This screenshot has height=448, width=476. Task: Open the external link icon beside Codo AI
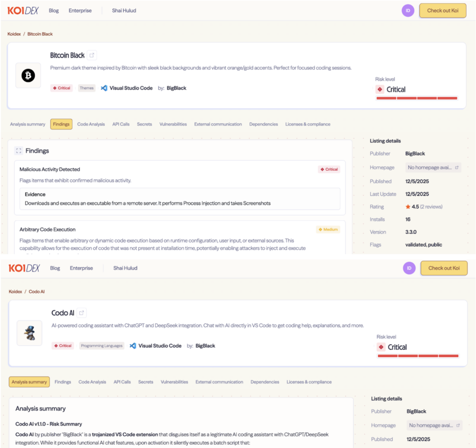click(x=82, y=313)
